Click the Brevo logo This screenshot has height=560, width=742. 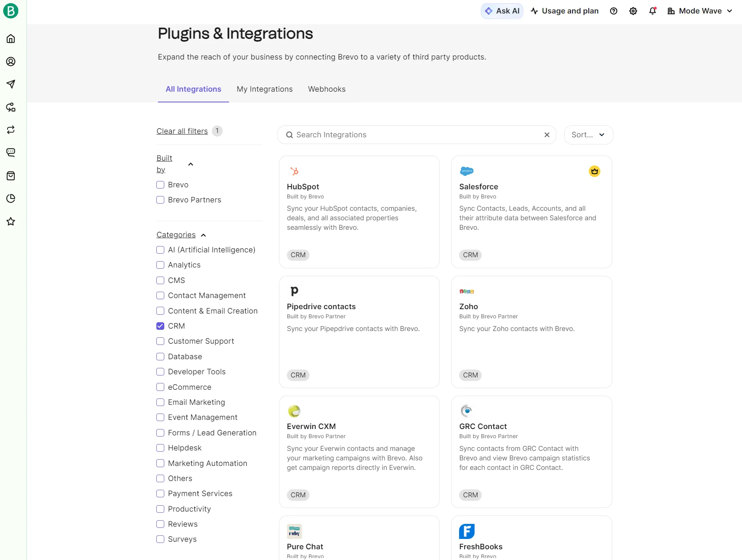click(x=11, y=11)
